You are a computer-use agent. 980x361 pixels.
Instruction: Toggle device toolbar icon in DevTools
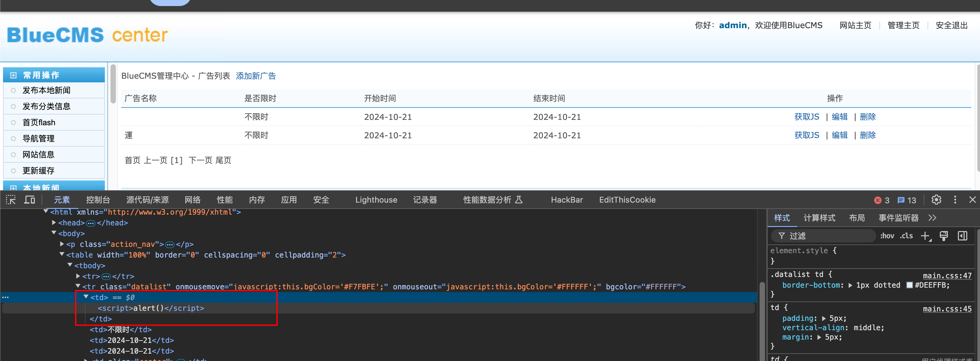[x=30, y=200]
